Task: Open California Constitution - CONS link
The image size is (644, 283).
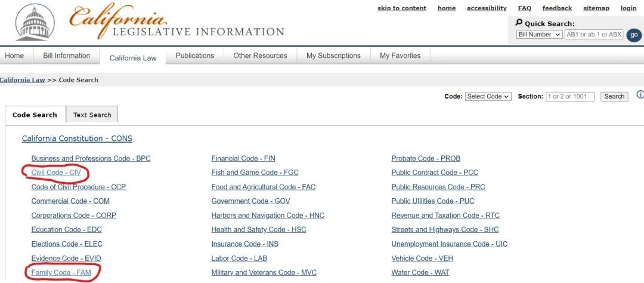Action: point(77,139)
